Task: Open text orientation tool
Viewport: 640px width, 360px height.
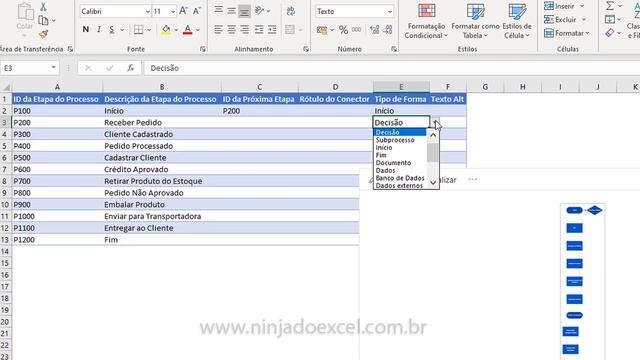Action: point(259,11)
